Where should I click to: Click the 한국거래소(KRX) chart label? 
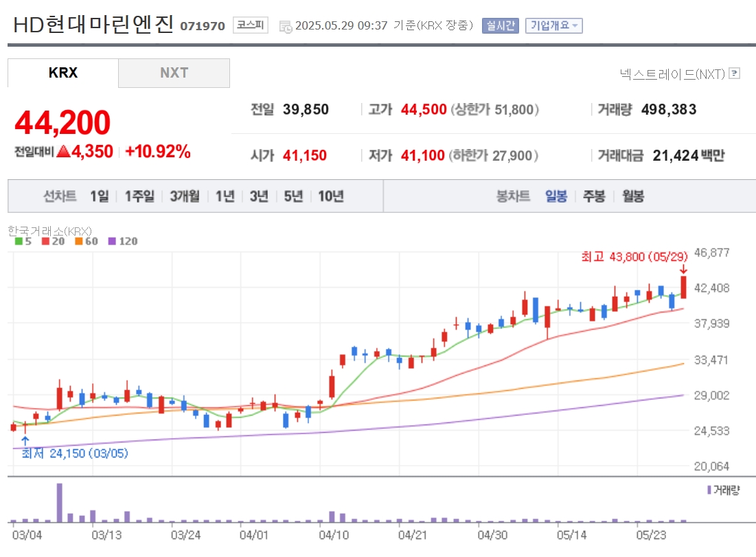click(49, 231)
